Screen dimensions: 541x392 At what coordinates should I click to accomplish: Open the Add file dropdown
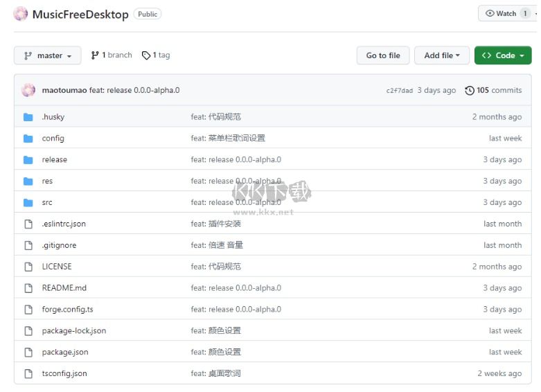[x=442, y=55]
